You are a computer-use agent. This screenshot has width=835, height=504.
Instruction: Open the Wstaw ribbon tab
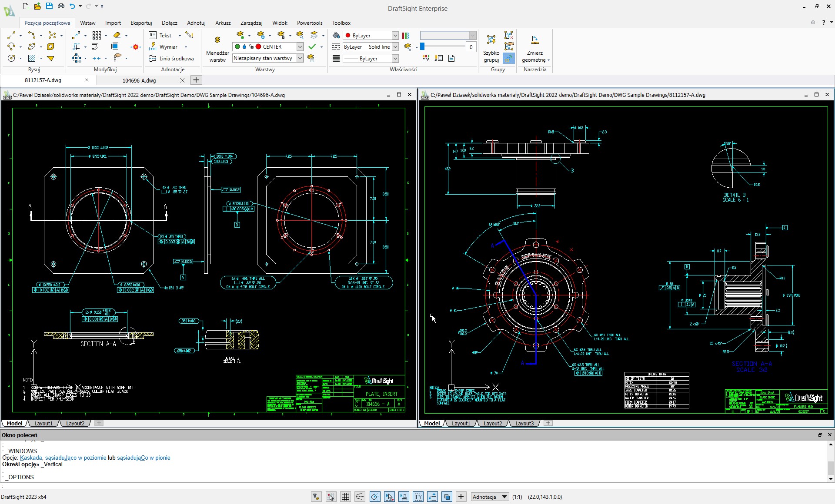(x=87, y=23)
